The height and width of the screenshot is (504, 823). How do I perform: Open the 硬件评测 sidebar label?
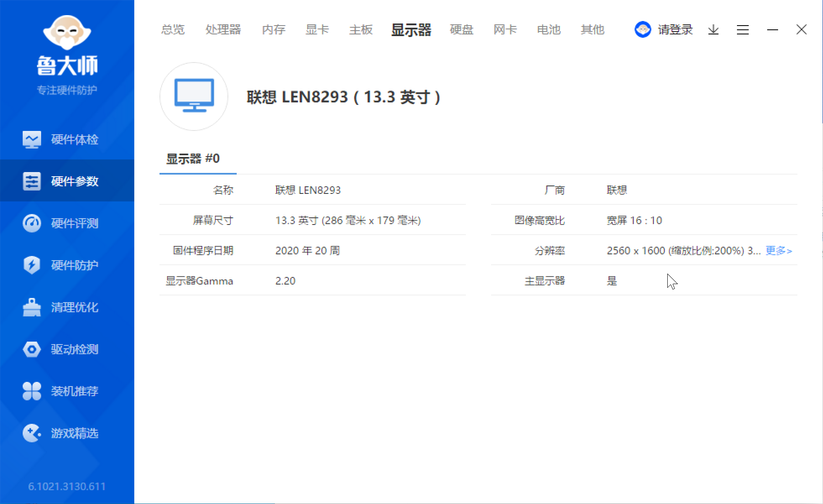[75, 223]
